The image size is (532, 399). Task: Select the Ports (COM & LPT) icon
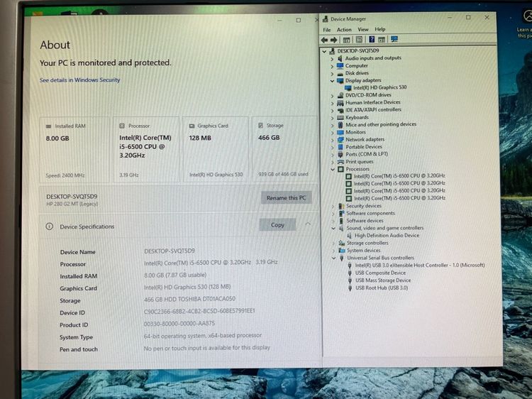point(340,155)
